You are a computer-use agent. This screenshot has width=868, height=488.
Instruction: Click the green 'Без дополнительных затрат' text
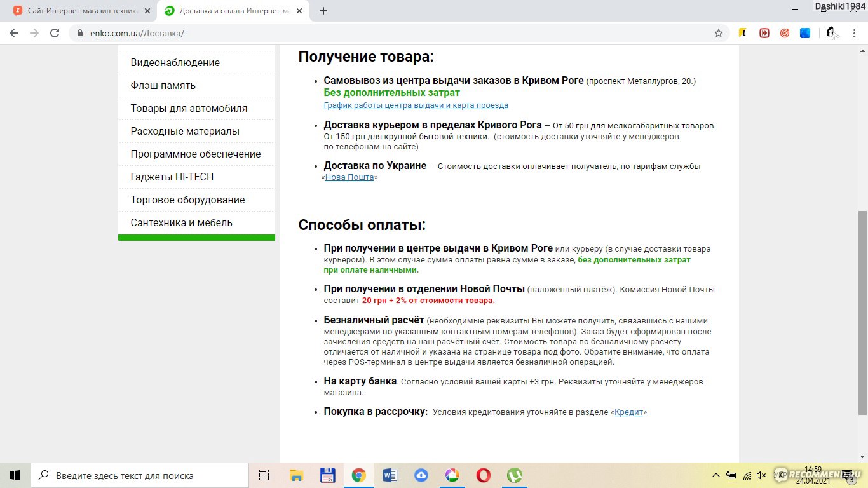click(x=392, y=93)
